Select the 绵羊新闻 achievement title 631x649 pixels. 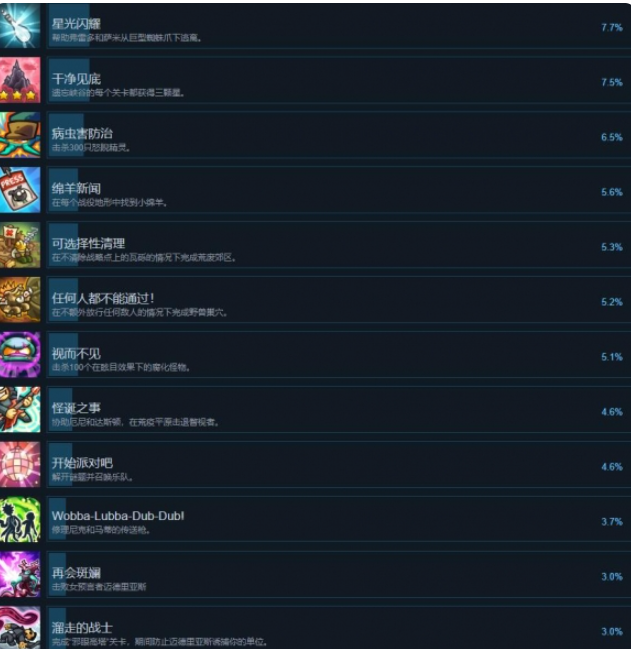[76, 188]
